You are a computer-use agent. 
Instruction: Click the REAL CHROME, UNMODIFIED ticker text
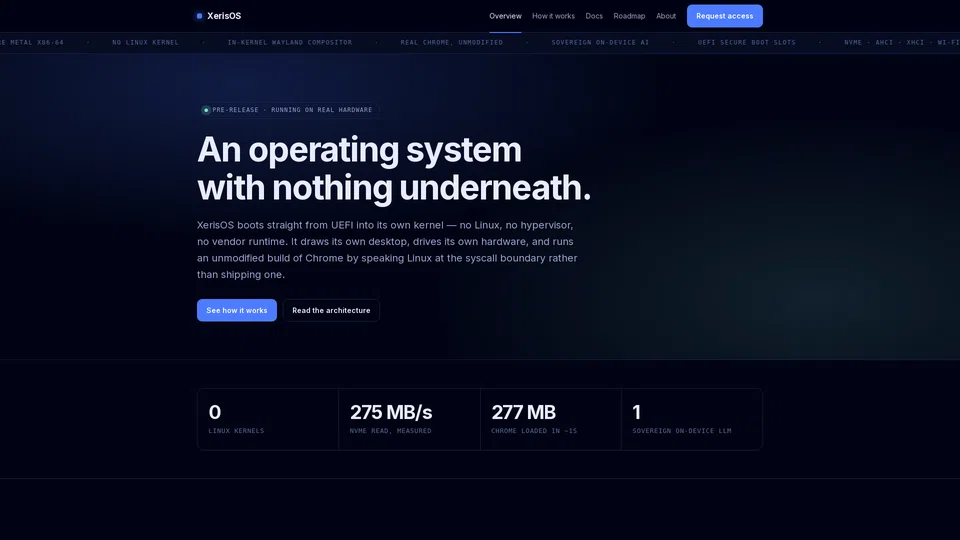tap(451, 43)
